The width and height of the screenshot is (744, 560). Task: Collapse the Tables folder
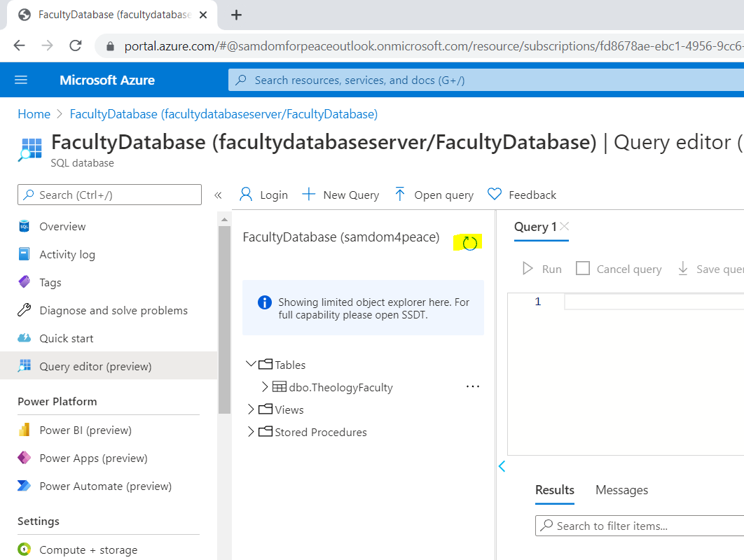(x=251, y=364)
